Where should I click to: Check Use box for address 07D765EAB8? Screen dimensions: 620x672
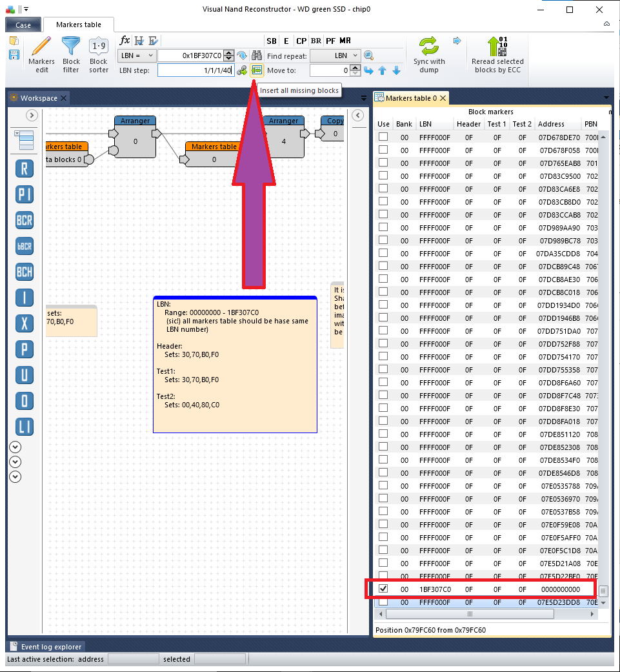pyautogui.click(x=383, y=163)
